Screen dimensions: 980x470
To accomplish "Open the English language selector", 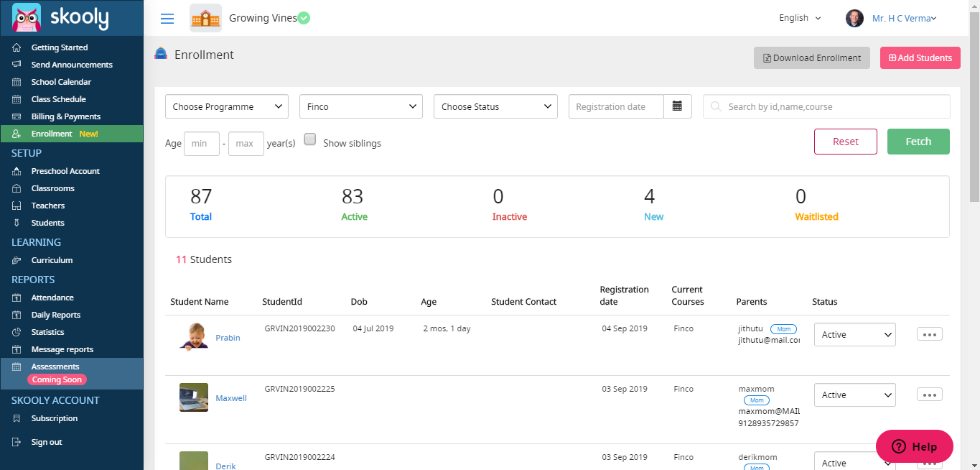I will click(x=800, y=18).
